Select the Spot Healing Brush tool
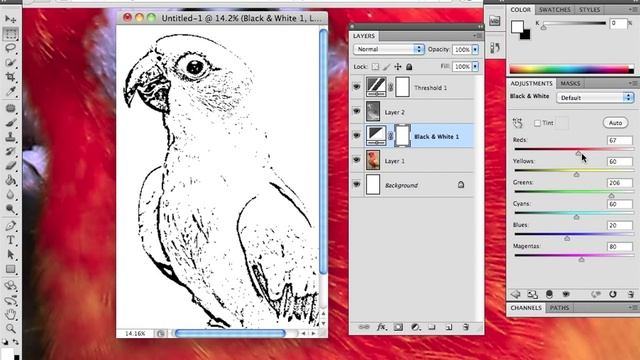This screenshot has height=360, width=640. point(11,109)
